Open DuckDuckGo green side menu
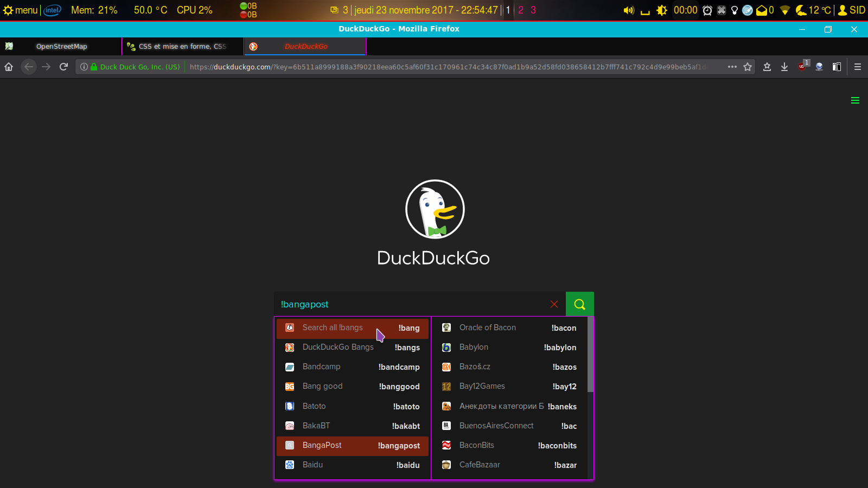This screenshot has height=488, width=868. pyautogui.click(x=855, y=100)
